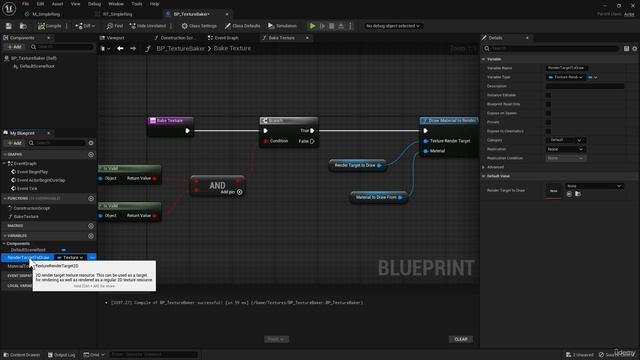Click the Save blueprint icon in toolbar
This screenshot has width=640, height=360.
(9, 26)
